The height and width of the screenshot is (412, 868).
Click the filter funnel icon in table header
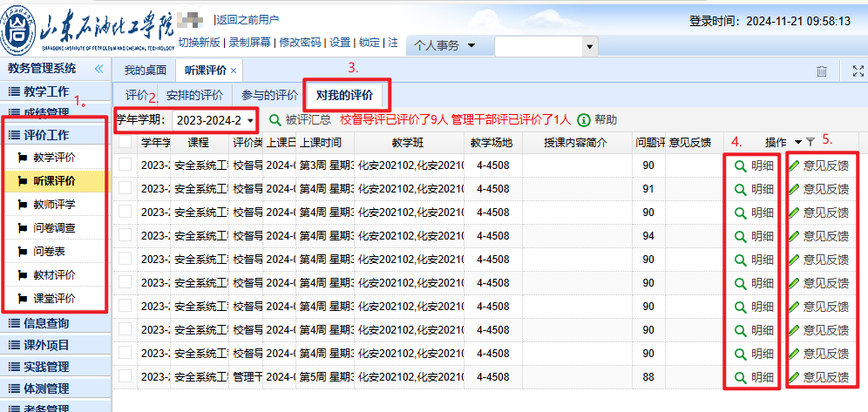coord(810,142)
